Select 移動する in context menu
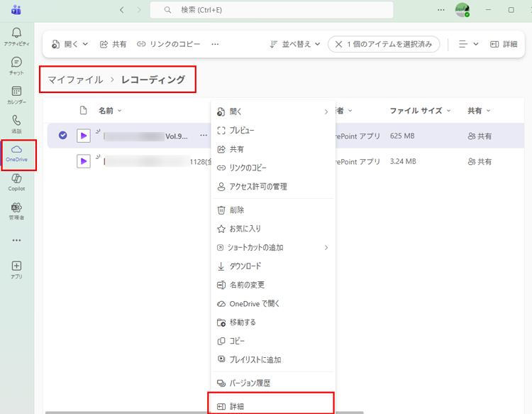The image size is (532, 414). point(273,322)
